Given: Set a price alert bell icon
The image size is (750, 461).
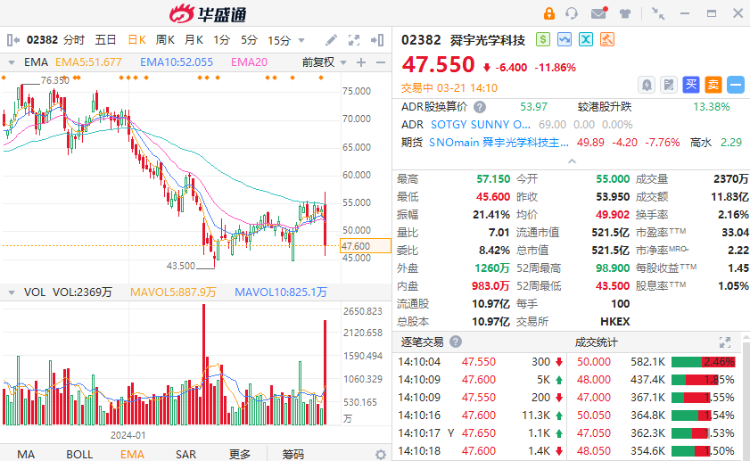Looking at the screenshot, I should (x=647, y=85).
